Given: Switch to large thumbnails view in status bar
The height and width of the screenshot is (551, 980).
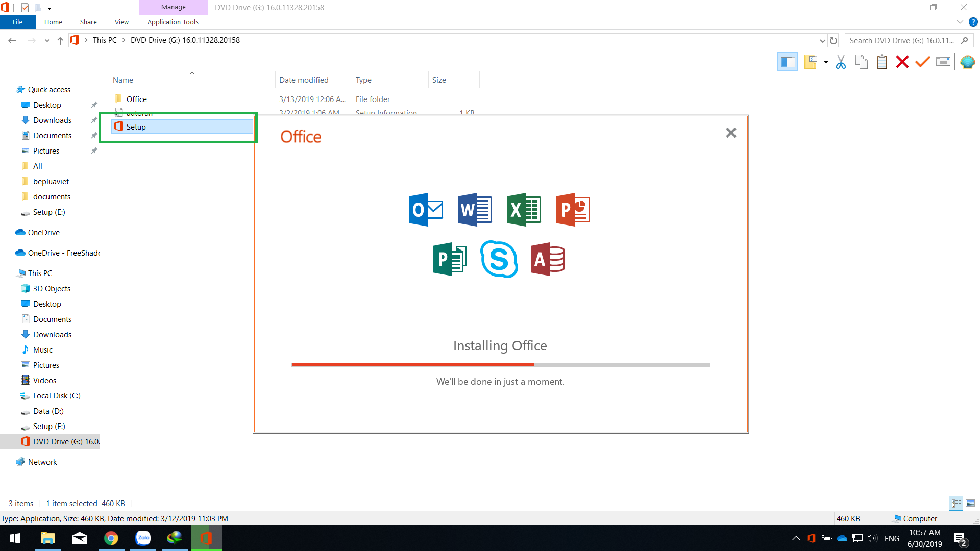Looking at the screenshot, I should 970,504.
